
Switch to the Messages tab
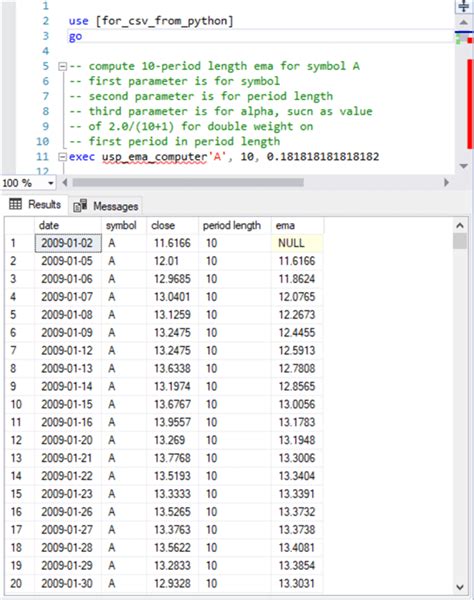pos(106,206)
